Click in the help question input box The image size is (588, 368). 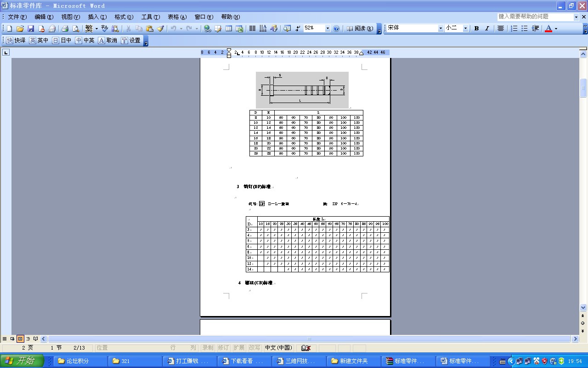[535, 17]
